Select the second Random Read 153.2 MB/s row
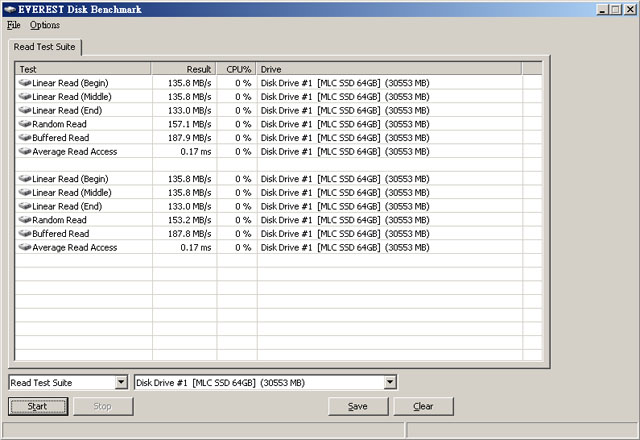The height and width of the screenshot is (440, 640). [x=200, y=220]
